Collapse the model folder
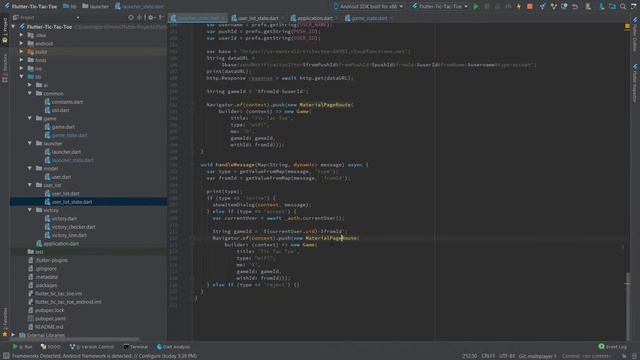This screenshot has width=640, height=360. [30, 168]
